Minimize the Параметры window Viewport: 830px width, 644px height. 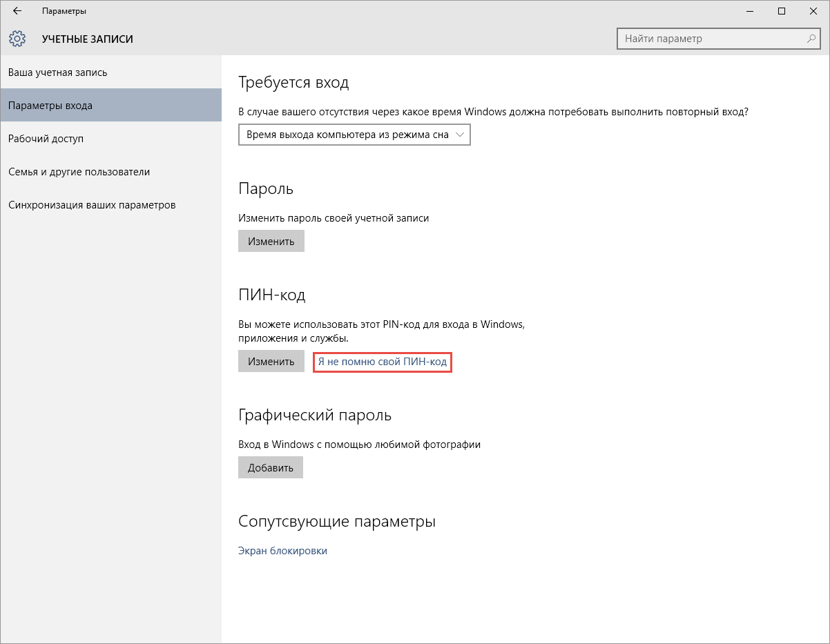click(x=750, y=11)
